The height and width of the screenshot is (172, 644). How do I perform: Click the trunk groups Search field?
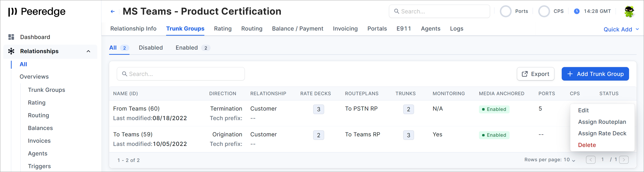[x=181, y=74]
